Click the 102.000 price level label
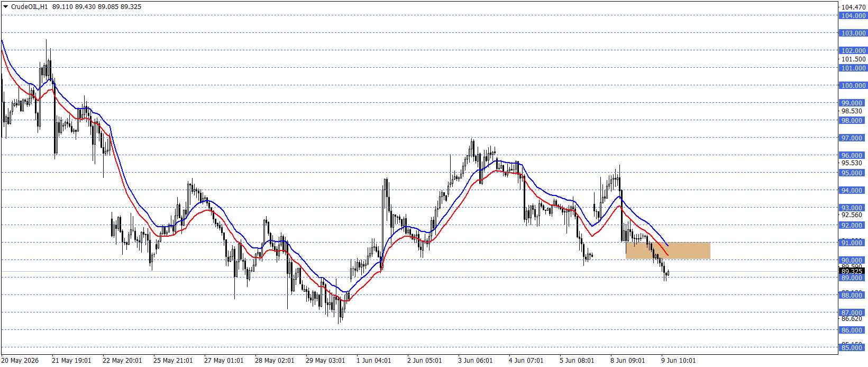 point(853,51)
